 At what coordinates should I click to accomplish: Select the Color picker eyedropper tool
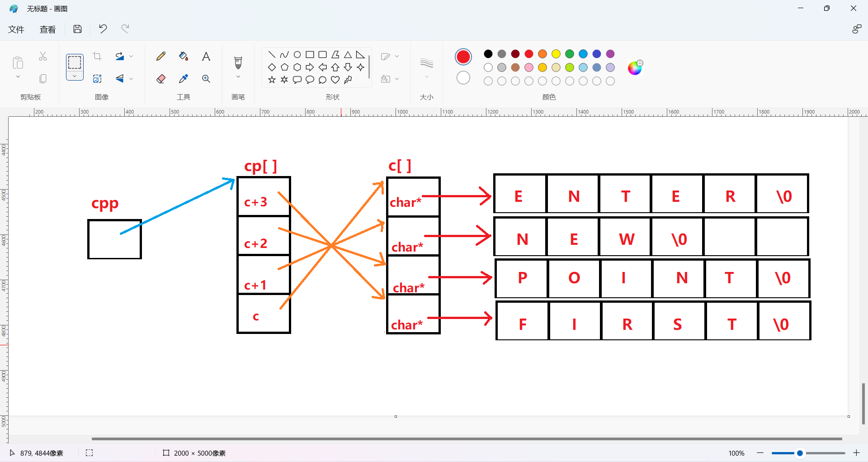184,79
